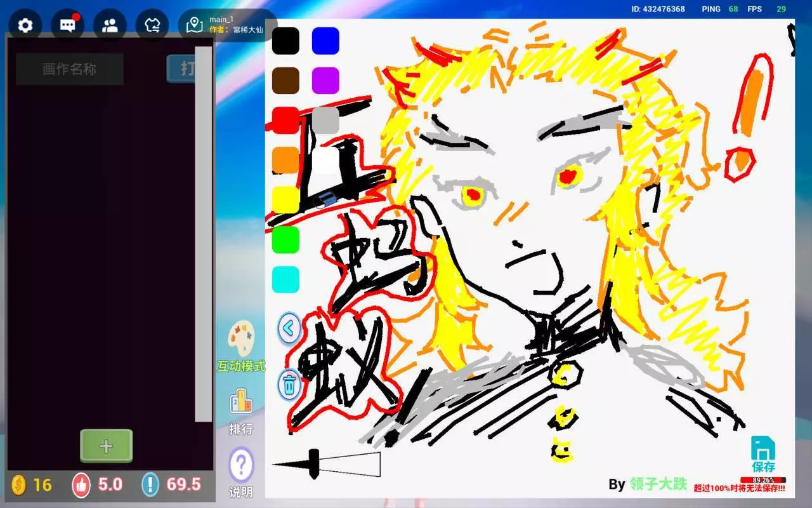This screenshot has width=812, height=508.
Task: Open the players list icon
Action: pos(110,25)
